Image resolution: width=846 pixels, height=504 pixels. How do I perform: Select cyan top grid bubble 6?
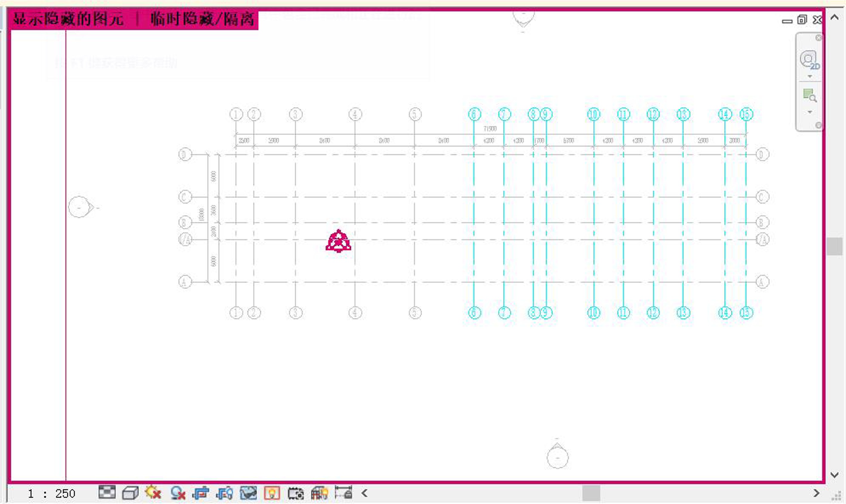pos(474,115)
